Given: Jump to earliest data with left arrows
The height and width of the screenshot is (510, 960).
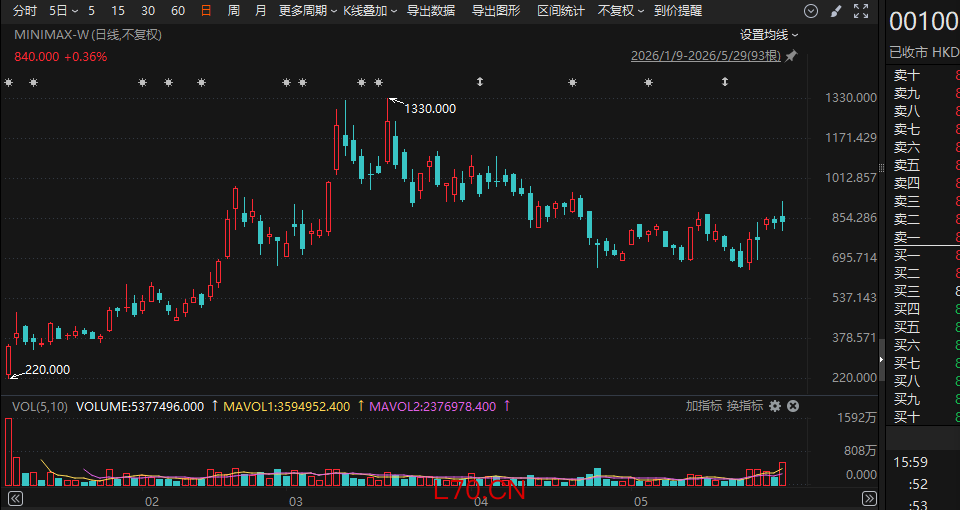Looking at the screenshot, I should click(15, 498).
